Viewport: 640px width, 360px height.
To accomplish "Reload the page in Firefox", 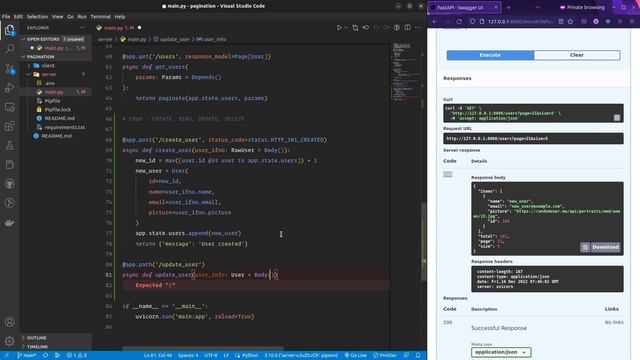I will point(459,21).
